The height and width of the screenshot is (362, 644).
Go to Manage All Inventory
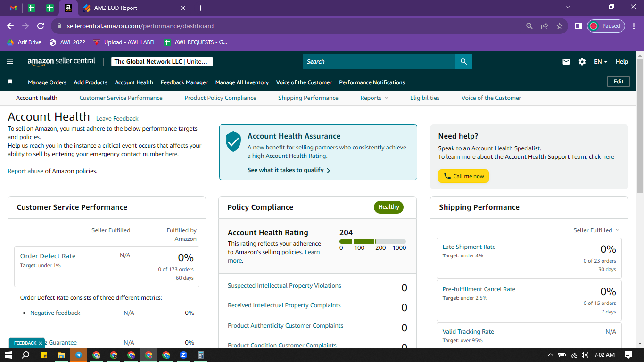pyautogui.click(x=242, y=82)
